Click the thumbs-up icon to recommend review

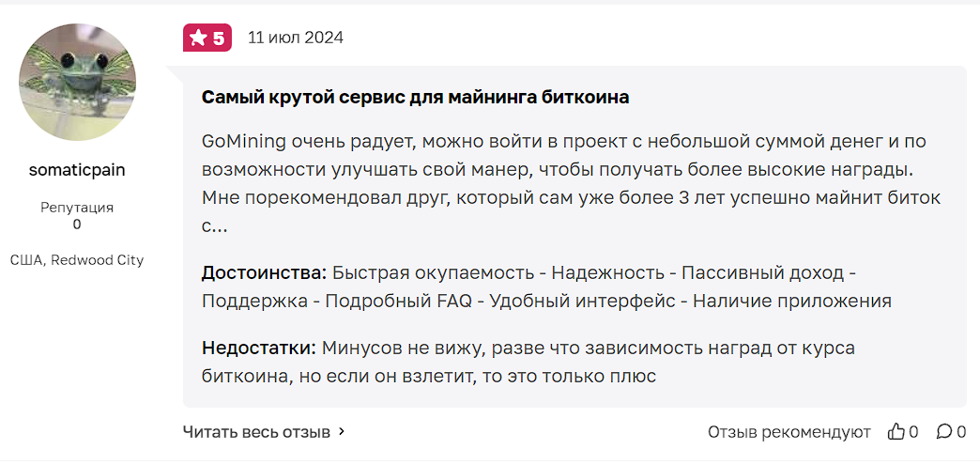click(x=896, y=432)
